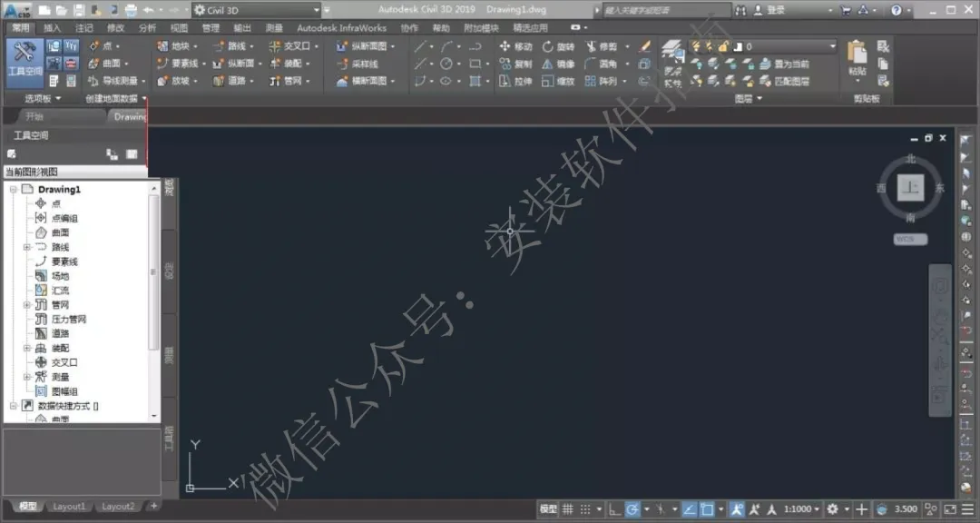The image size is (980, 523).
Task: Switch to the Layout1 tab
Action: pos(69,506)
